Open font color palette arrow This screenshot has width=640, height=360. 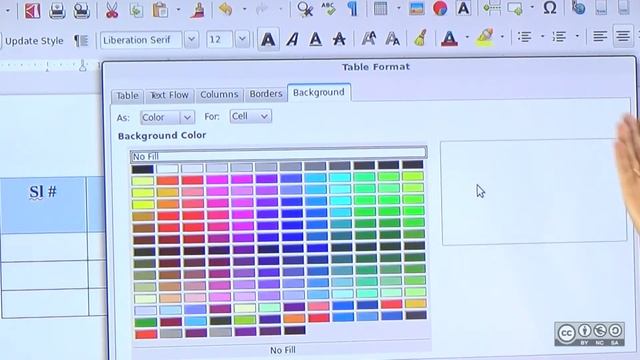pos(467,38)
